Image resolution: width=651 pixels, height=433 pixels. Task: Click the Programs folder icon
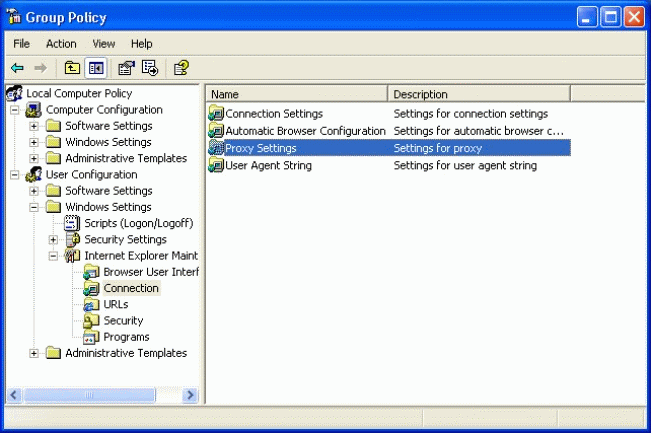tap(91, 337)
